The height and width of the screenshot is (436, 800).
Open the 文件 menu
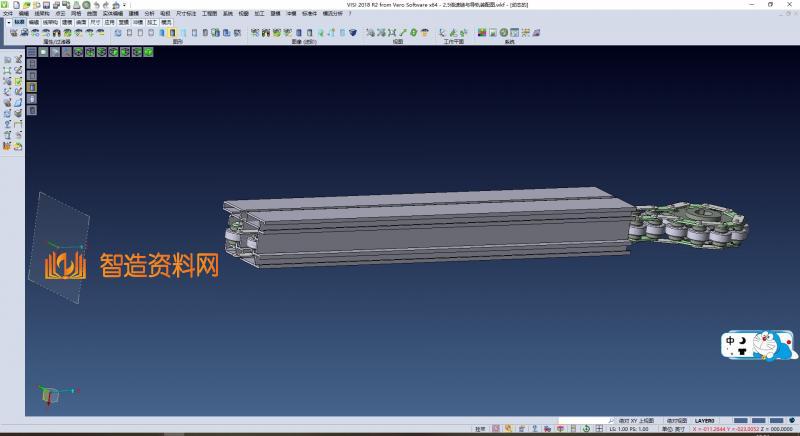point(8,13)
